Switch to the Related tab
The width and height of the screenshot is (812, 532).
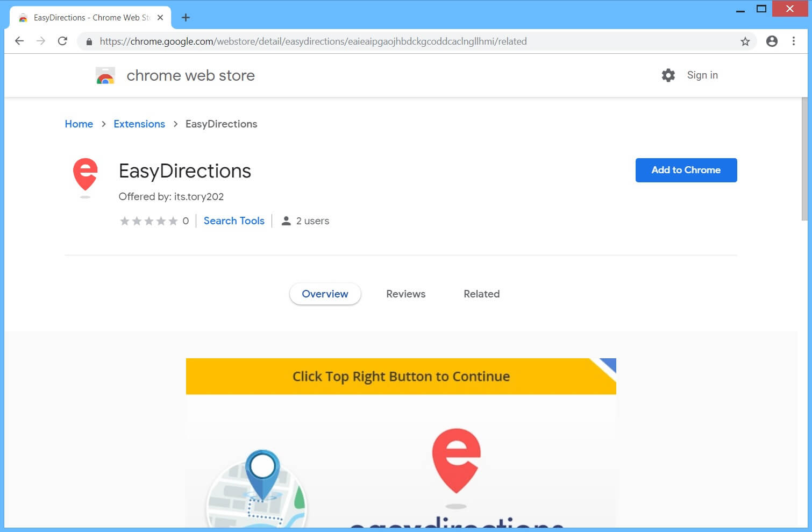coord(482,294)
